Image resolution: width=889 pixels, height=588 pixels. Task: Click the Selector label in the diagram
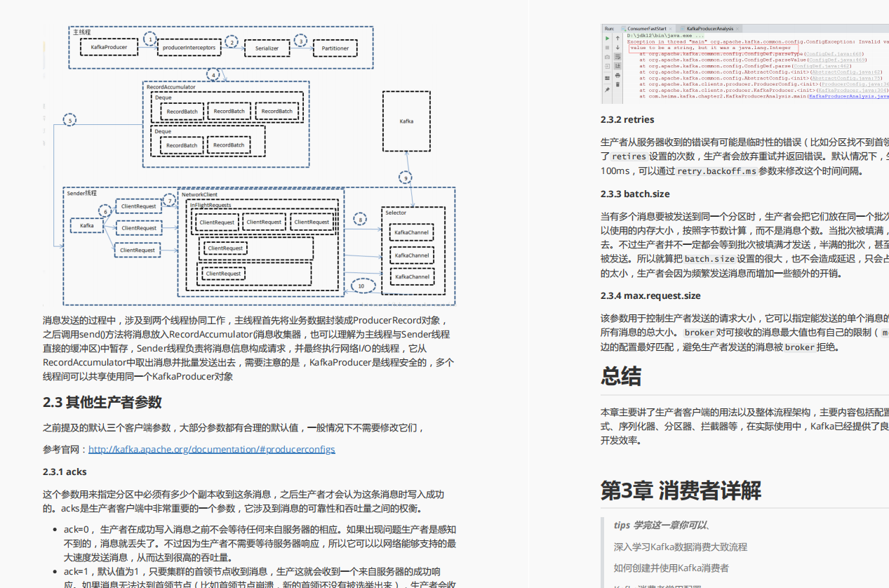(x=396, y=213)
